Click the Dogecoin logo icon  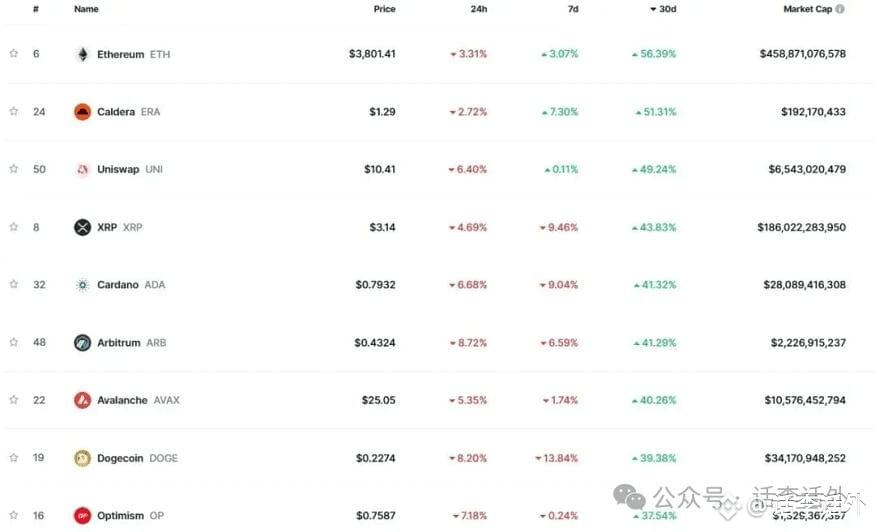click(x=83, y=458)
